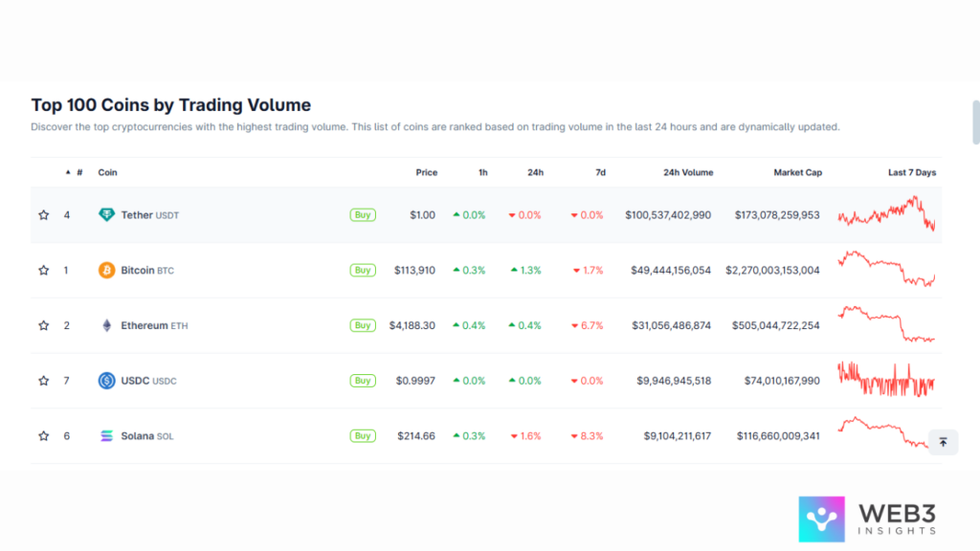Click Tether's market cap $173,078,259,953
The width and height of the screenshot is (980, 551).
[777, 215]
